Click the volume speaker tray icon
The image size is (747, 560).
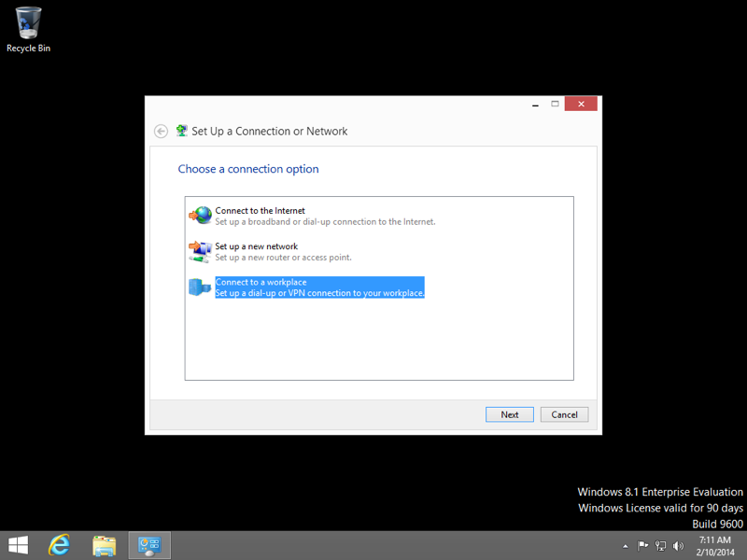pos(678,546)
